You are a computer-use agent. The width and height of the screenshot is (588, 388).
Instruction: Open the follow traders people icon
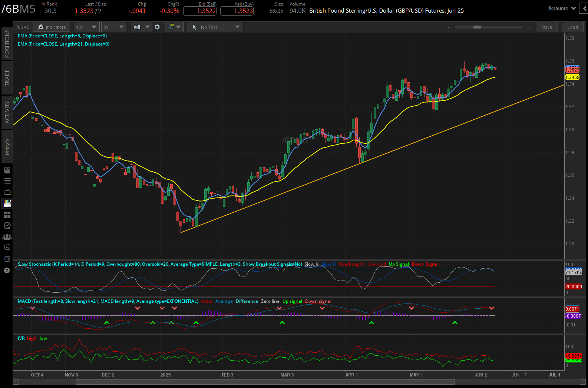pos(7,237)
